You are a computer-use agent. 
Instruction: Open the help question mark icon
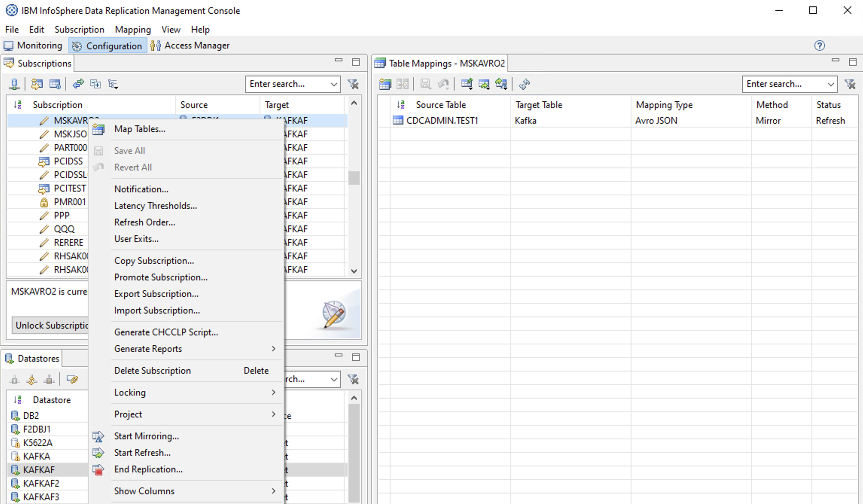819,46
